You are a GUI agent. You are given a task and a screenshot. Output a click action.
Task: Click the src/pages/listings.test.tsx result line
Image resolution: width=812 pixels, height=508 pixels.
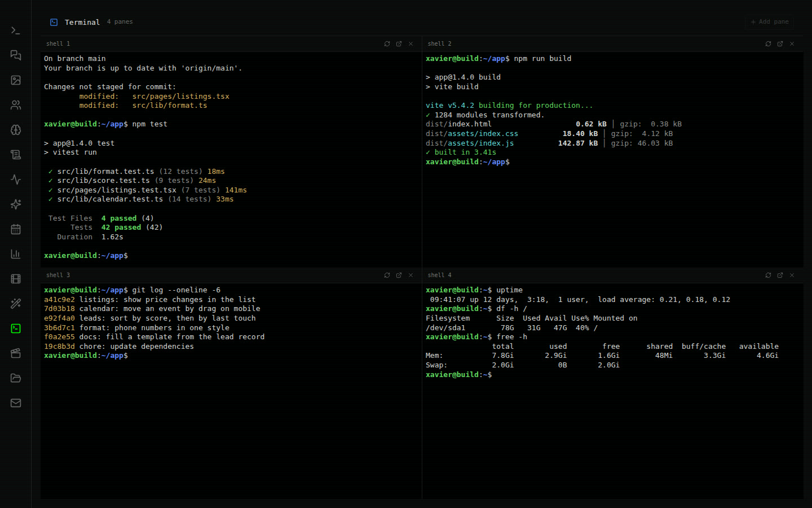tap(147, 190)
